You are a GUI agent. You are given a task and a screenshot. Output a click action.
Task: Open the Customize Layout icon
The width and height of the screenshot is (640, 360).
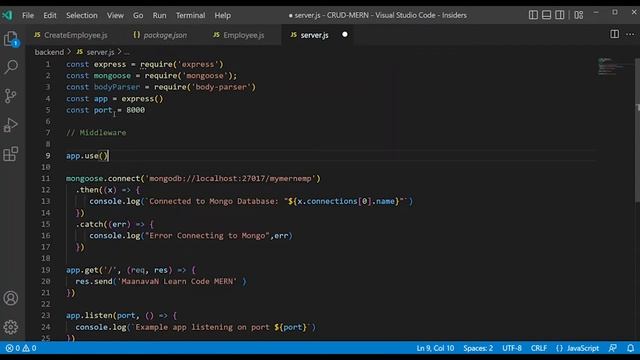click(579, 15)
